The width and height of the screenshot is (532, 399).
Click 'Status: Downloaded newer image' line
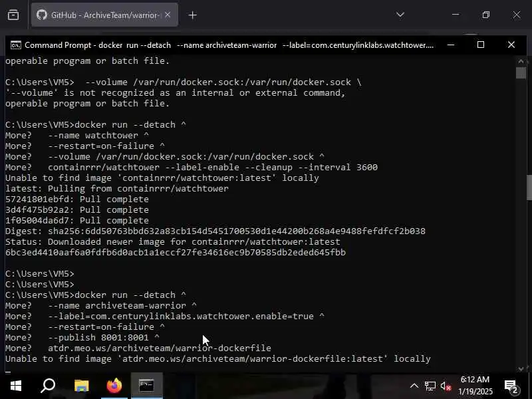click(x=173, y=242)
